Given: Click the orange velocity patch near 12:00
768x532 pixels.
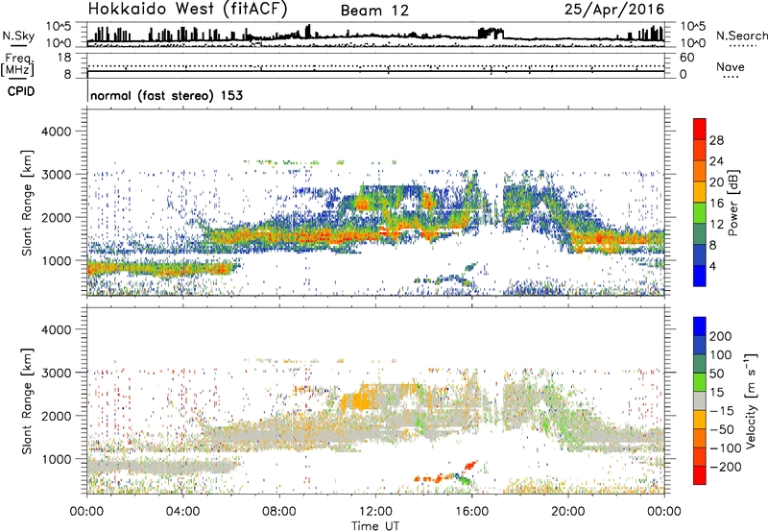Looking at the screenshot, I should [x=362, y=397].
